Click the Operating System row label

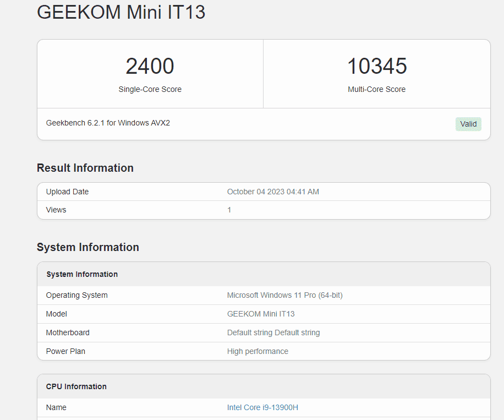click(77, 295)
